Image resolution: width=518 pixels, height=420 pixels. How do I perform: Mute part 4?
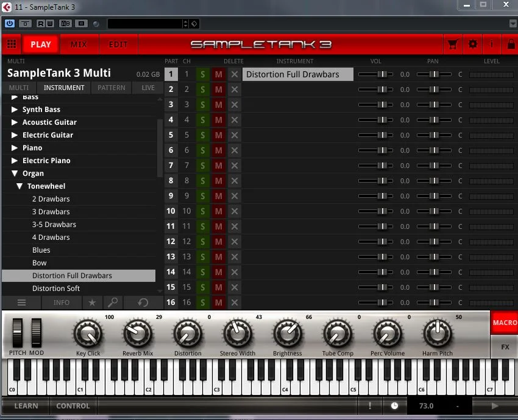[x=218, y=120]
